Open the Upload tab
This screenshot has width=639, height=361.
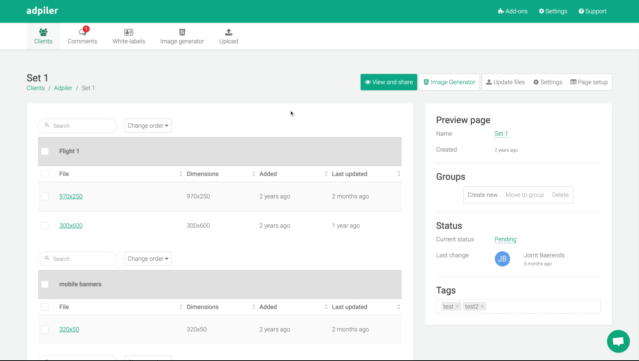point(229,36)
